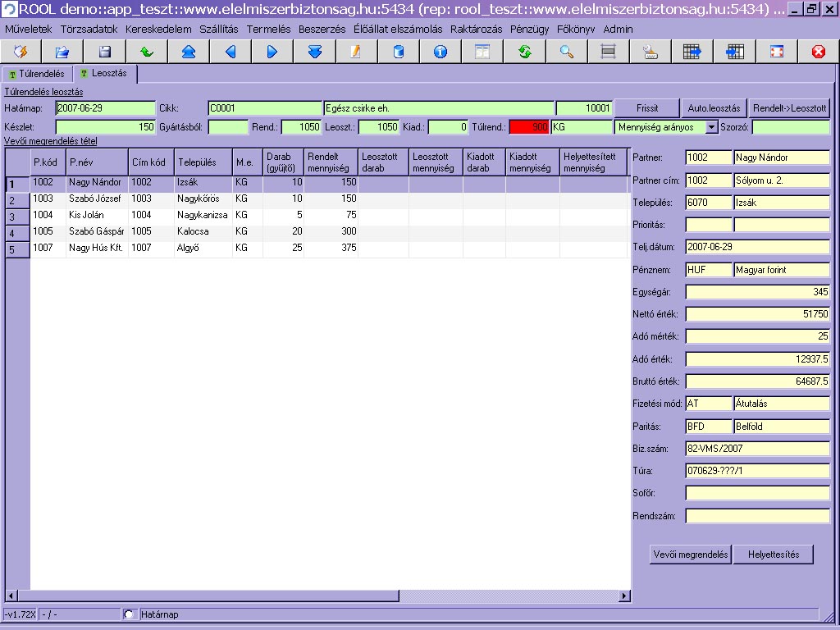Toggle the Határnap radio indicator in status bar
Viewport: 840px width, 630px height.
(129, 614)
